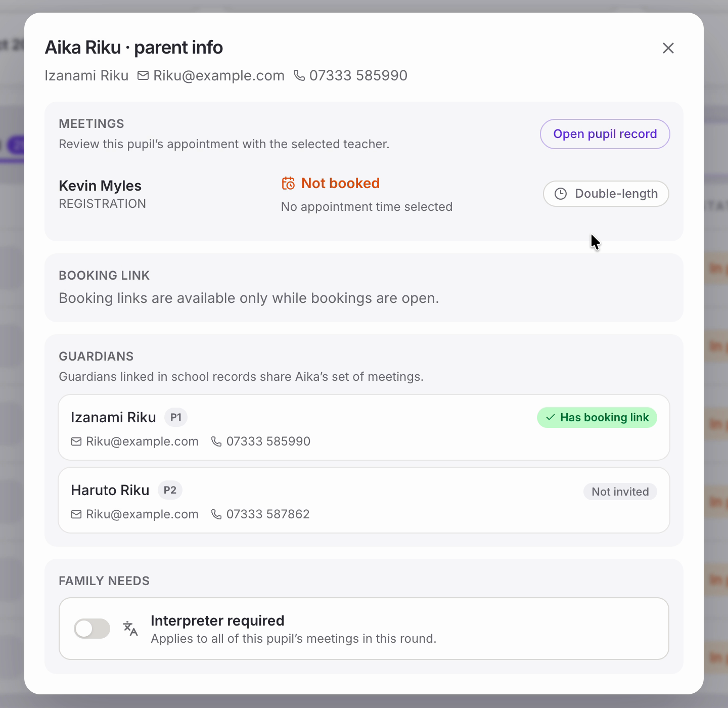Viewport: 728px width, 708px height.
Task: Select the Izanami Riku guardian card
Action: pyautogui.click(x=364, y=427)
